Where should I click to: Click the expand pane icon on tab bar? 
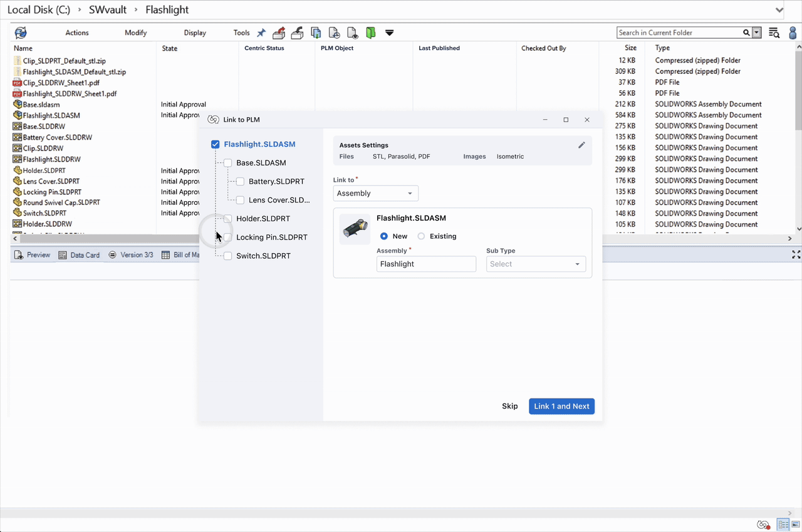pos(796,254)
